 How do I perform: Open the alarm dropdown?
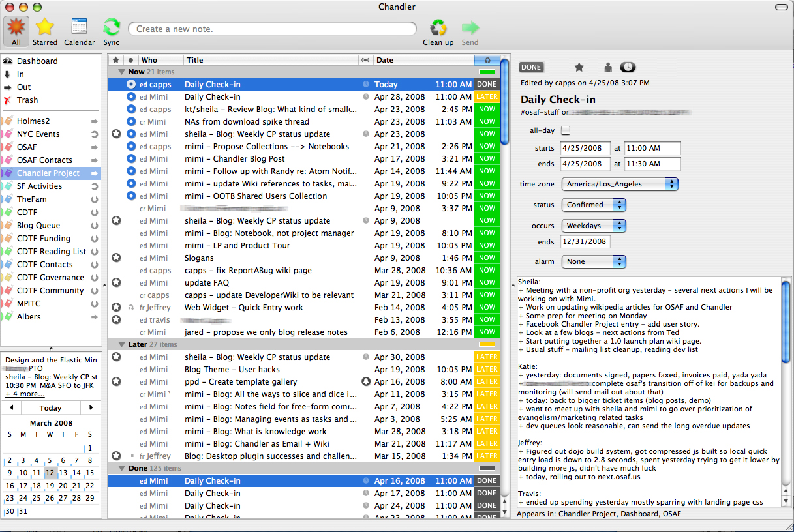[593, 261]
